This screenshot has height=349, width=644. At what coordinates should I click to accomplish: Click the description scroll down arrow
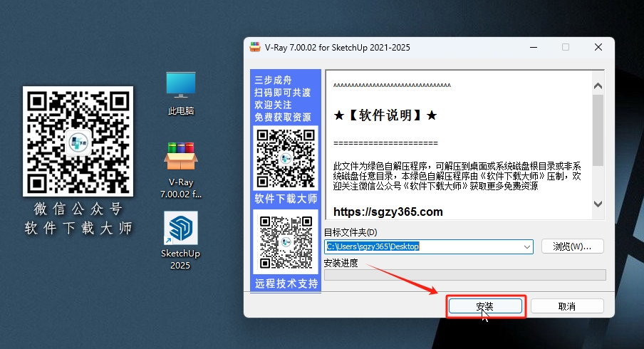click(598, 204)
